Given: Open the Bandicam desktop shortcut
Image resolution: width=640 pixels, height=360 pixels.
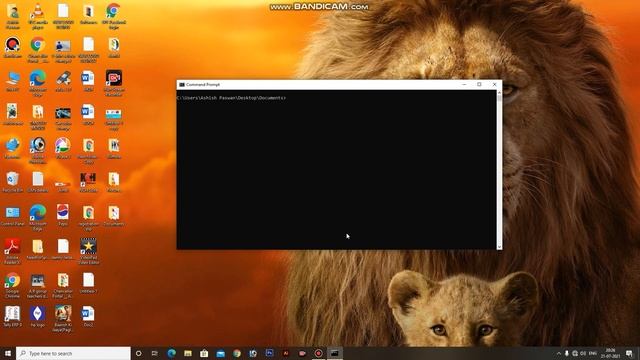Looking at the screenshot, I should point(13,47).
